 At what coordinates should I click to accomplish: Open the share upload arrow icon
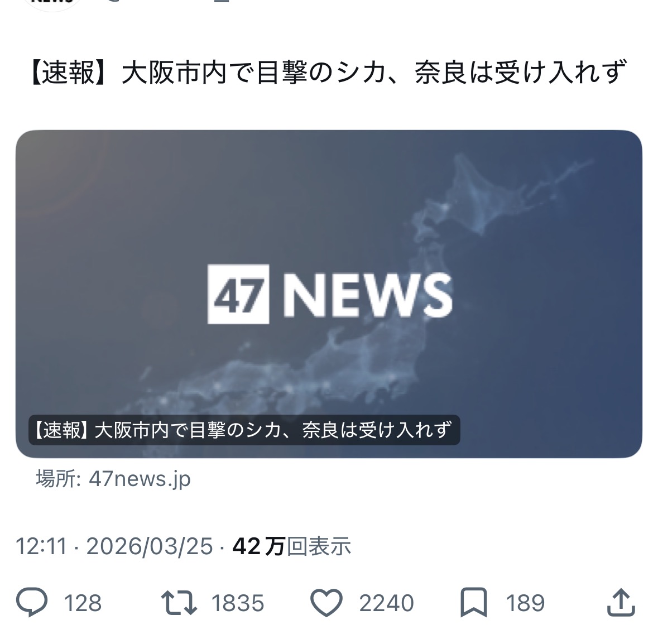(x=621, y=602)
